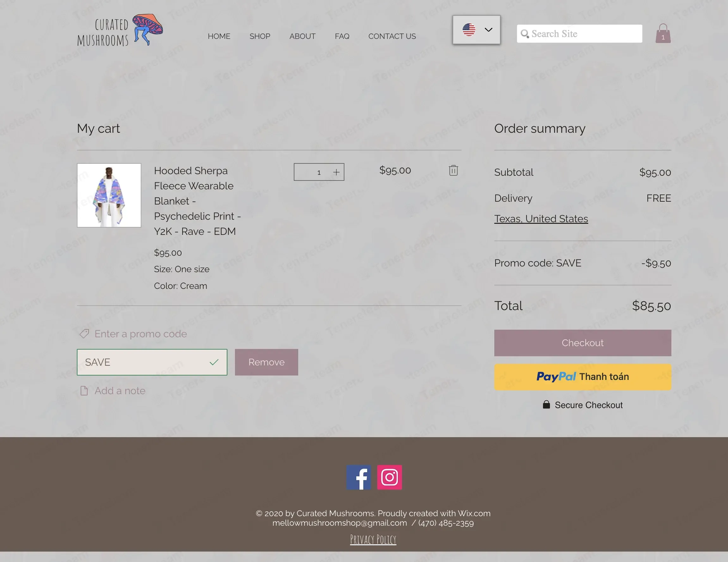
Task: Click the Promo code: SAVE label
Action: tap(538, 263)
